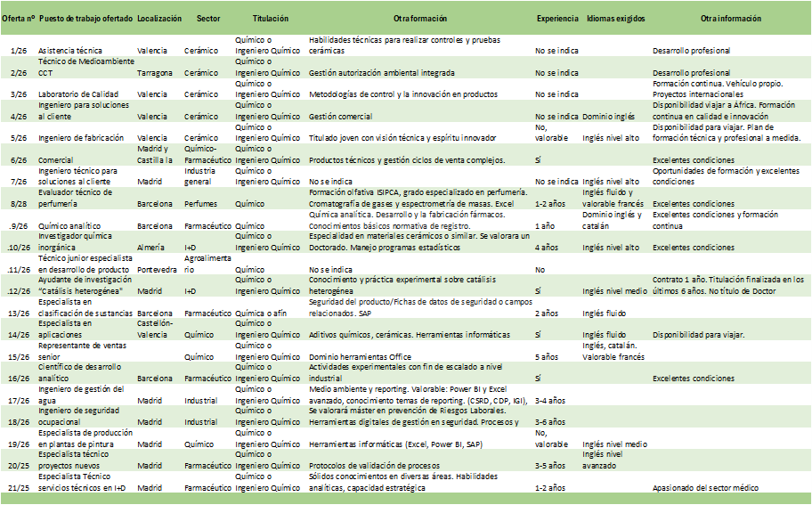The height and width of the screenshot is (505, 812).
Task: Click the "Tarragona" location cell
Action: pos(156,72)
